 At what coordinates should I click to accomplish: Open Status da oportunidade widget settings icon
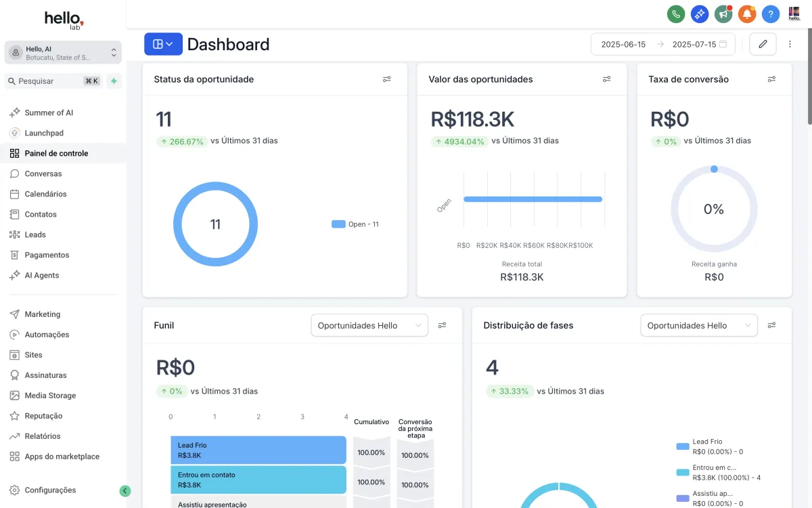(x=387, y=79)
